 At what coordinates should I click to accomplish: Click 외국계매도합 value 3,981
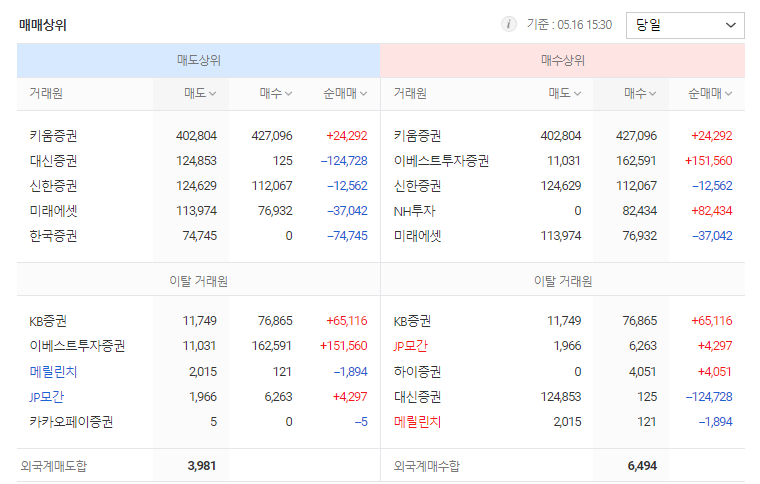point(202,466)
